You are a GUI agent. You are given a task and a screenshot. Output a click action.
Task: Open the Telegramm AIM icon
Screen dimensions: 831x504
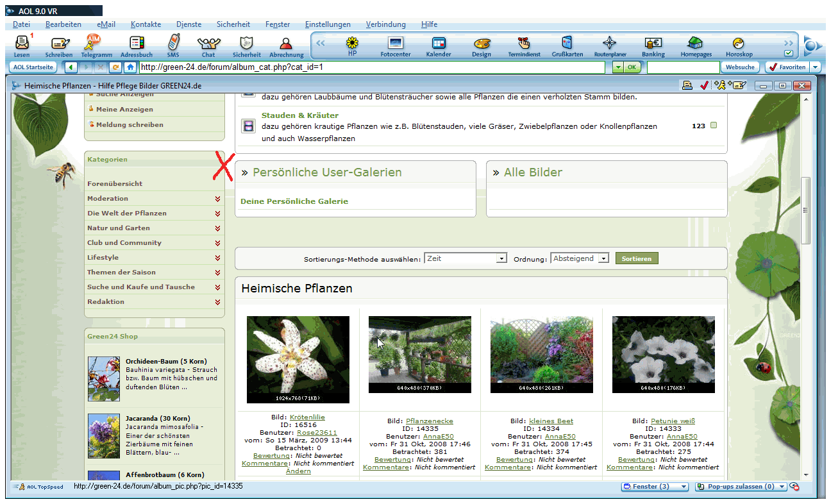pyautogui.click(x=95, y=44)
